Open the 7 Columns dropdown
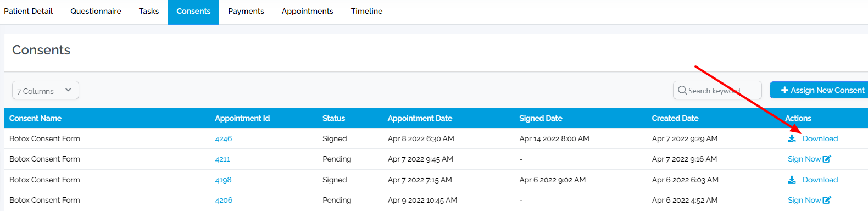868x211 pixels. (46, 90)
